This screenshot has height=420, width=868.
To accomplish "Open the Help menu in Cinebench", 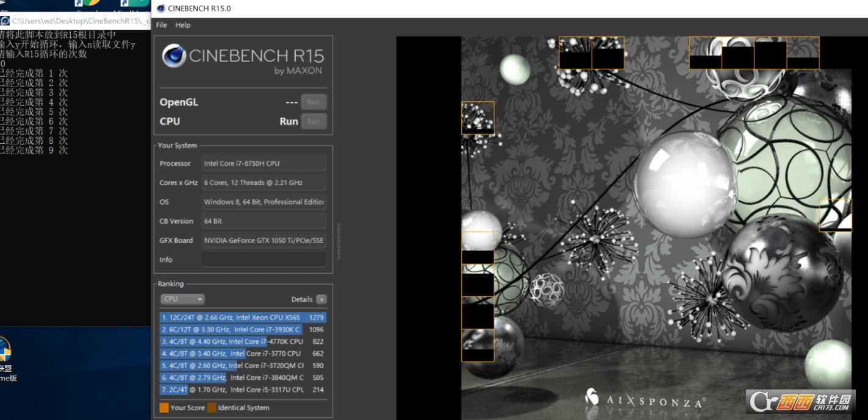I will (x=183, y=25).
